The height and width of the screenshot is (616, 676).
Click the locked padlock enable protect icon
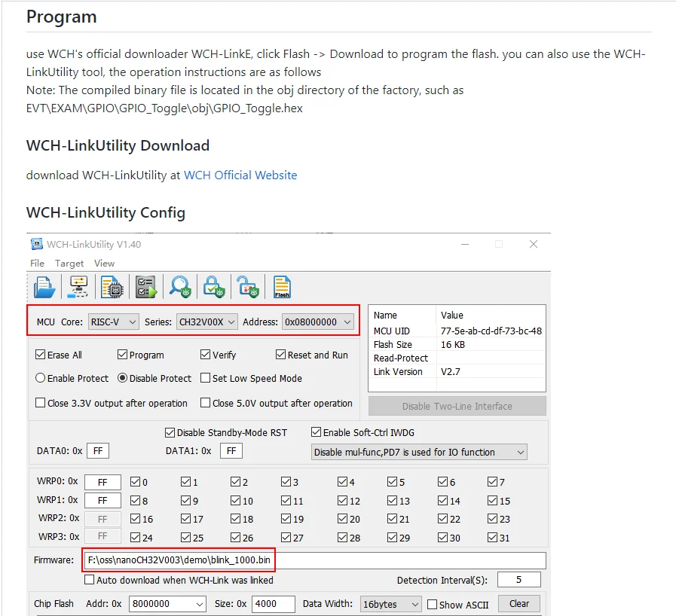[214, 288]
